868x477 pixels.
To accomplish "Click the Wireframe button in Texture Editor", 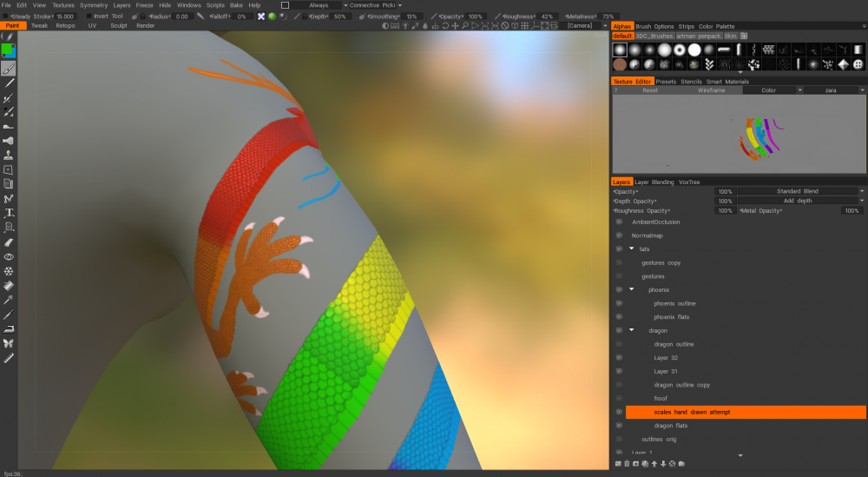I will (712, 89).
